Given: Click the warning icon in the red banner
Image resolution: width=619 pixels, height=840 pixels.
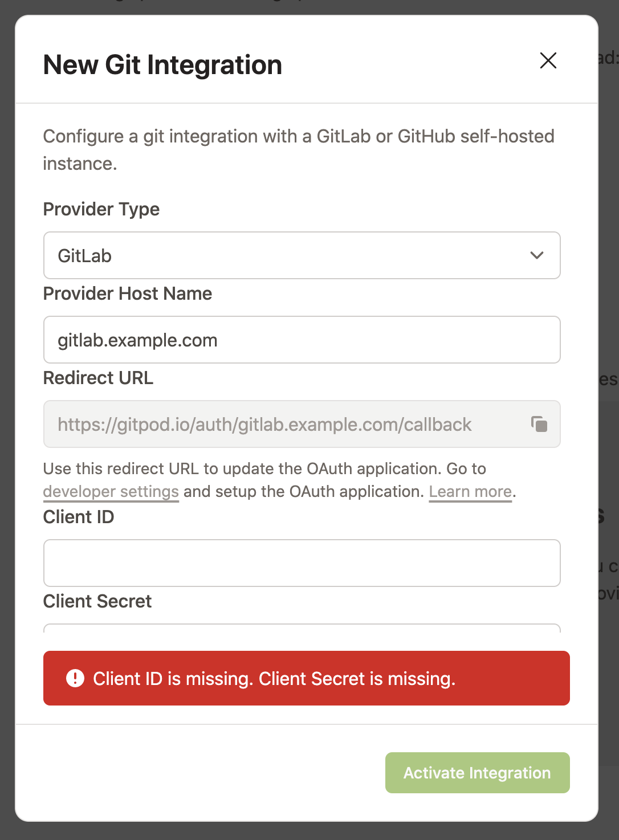Looking at the screenshot, I should tap(74, 678).
